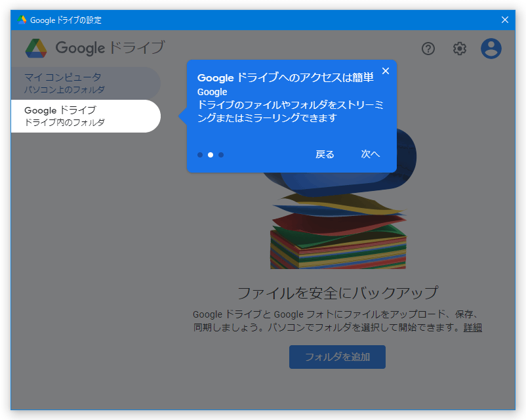Select Google ドライブ sidebar tab
Image resolution: width=526 pixels, height=420 pixels.
pyautogui.click(x=85, y=115)
